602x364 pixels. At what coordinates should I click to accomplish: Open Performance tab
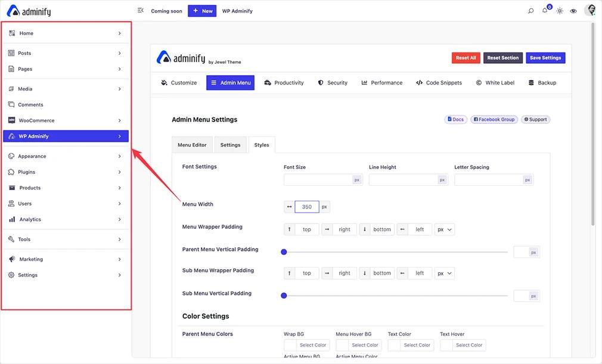[x=382, y=82]
